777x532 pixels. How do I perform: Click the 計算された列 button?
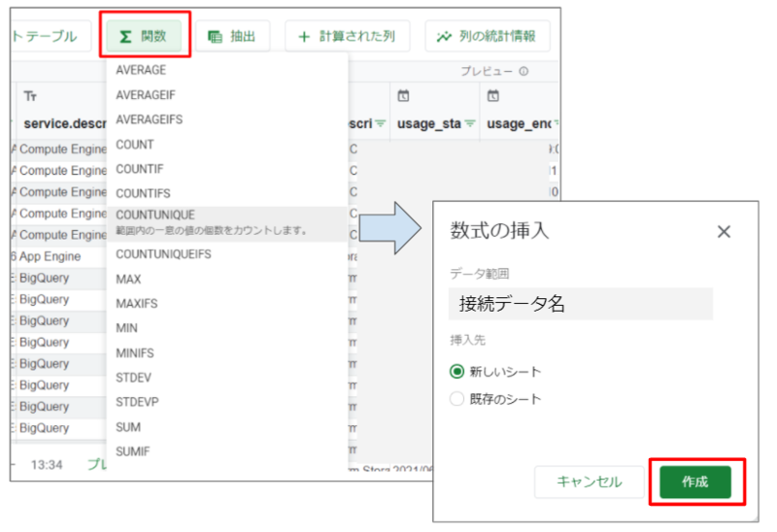pos(347,36)
